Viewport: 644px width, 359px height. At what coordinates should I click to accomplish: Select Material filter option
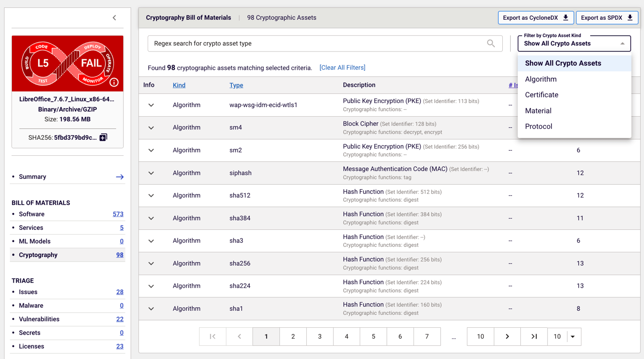coord(575,111)
